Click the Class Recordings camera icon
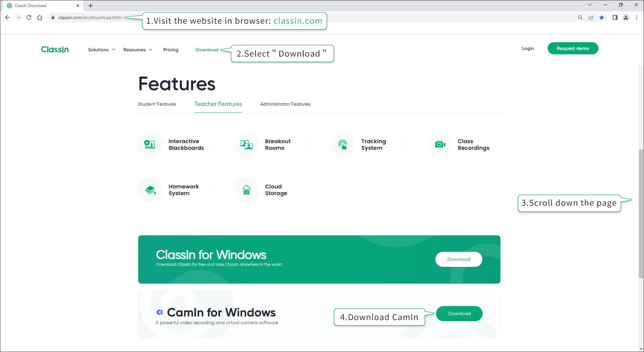The width and height of the screenshot is (644, 352). 440,144
